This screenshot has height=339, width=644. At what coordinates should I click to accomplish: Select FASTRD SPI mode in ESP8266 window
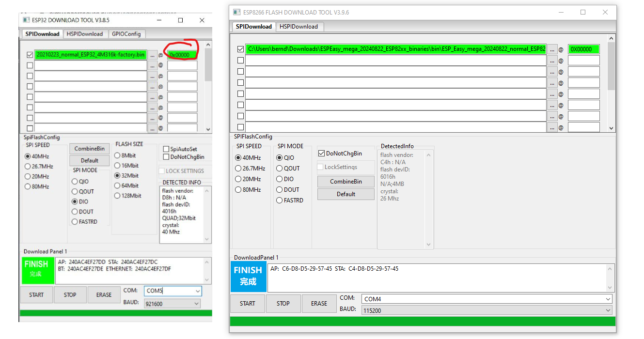(x=280, y=200)
